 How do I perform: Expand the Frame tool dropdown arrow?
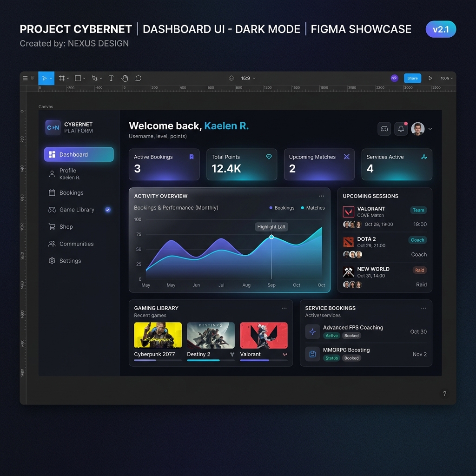pos(68,78)
